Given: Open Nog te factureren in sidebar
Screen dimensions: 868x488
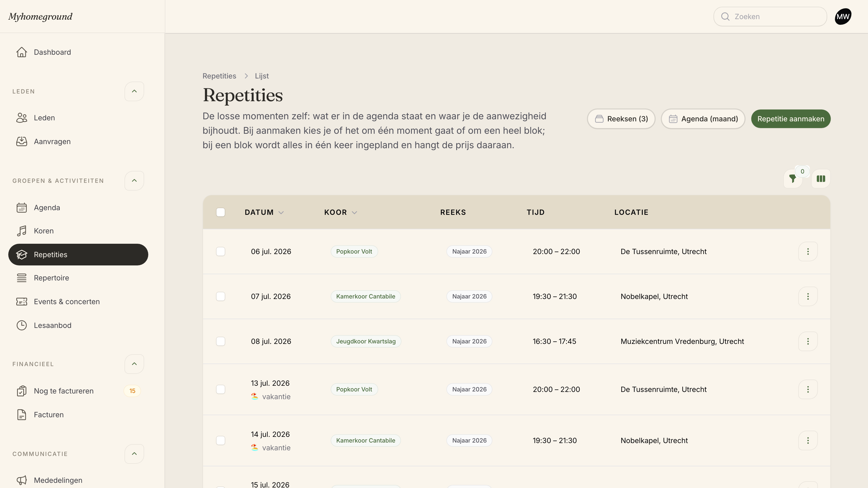Looking at the screenshot, I should pos(78,391).
